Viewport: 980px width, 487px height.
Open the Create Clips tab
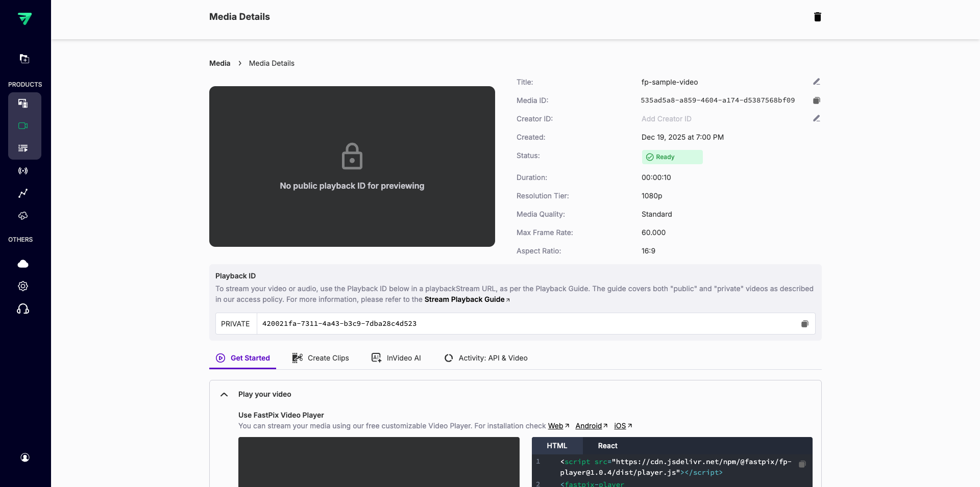[x=328, y=357]
